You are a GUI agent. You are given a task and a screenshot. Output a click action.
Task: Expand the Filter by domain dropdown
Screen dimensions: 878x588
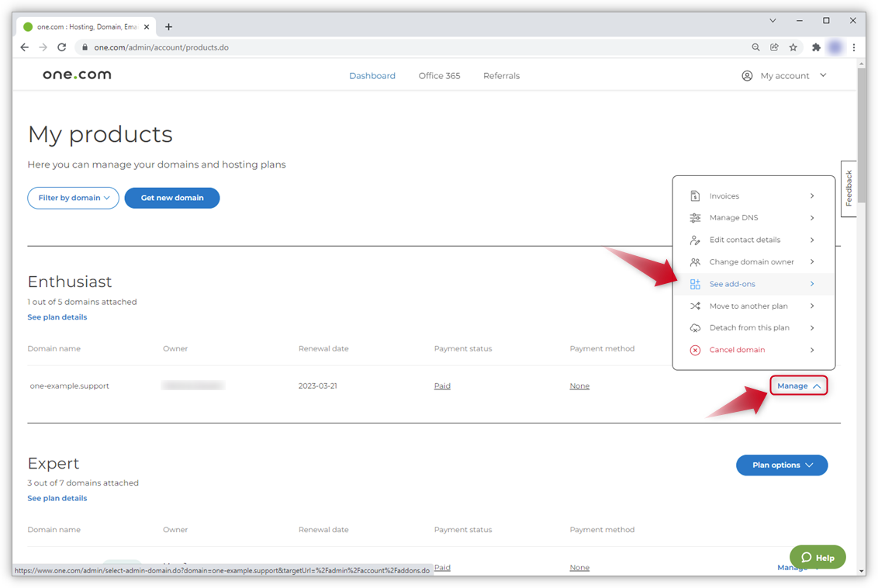[74, 198]
